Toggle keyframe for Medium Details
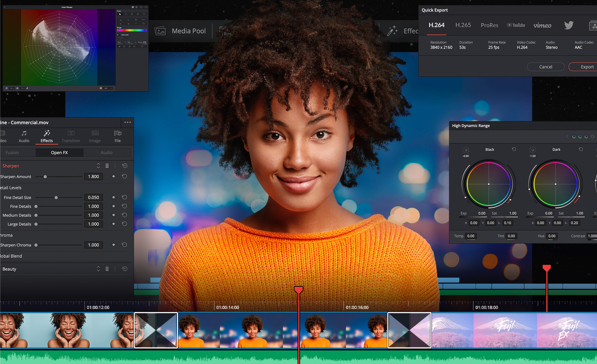The width and height of the screenshot is (597, 364). click(113, 215)
